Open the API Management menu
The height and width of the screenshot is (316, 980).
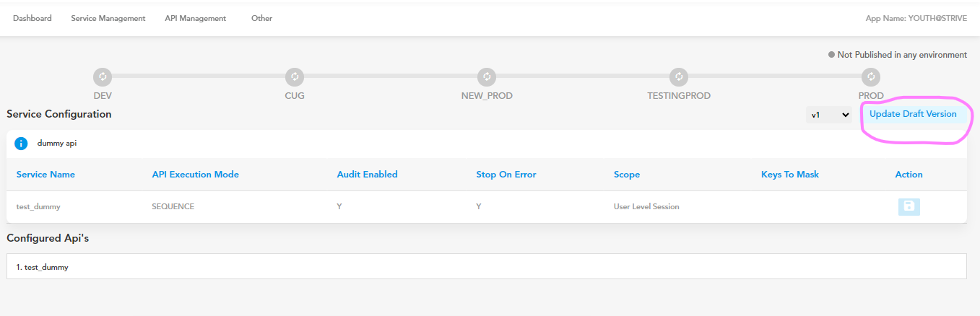(x=196, y=19)
